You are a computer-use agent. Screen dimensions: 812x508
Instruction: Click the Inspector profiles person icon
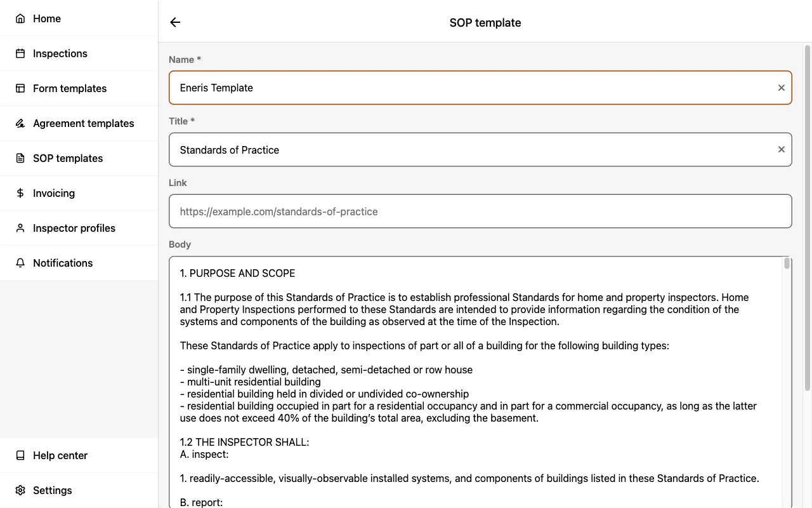click(20, 228)
